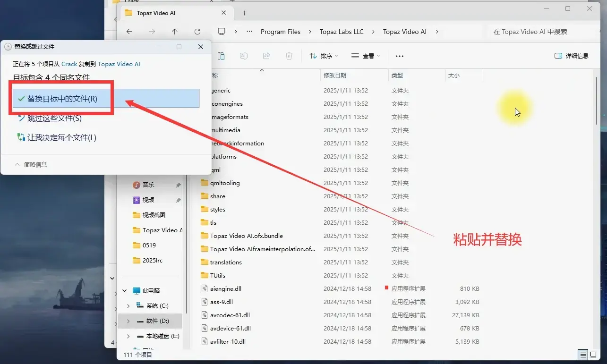
Task: Click the This PC monitor icon in address bar
Action: pyautogui.click(x=222, y=32)
